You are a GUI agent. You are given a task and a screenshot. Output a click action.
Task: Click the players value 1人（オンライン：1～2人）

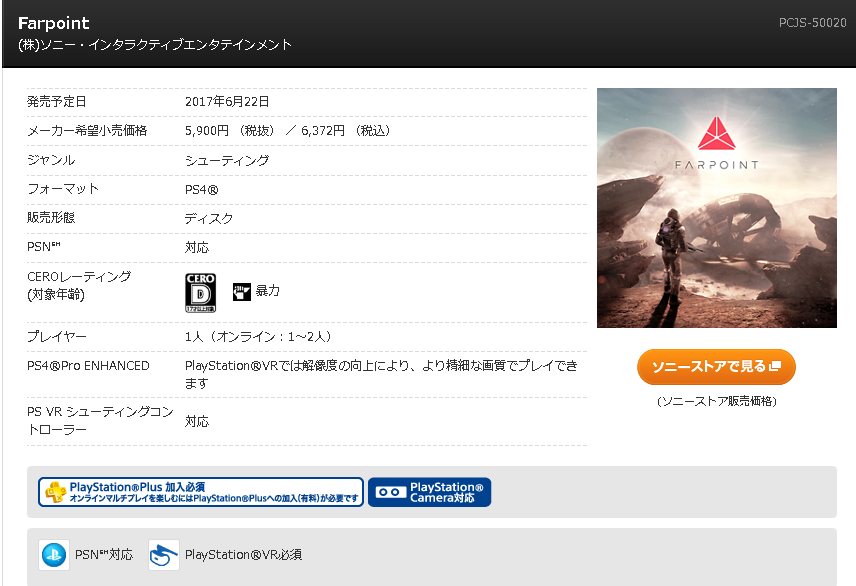pyautogui.click(x=258, y=336)
